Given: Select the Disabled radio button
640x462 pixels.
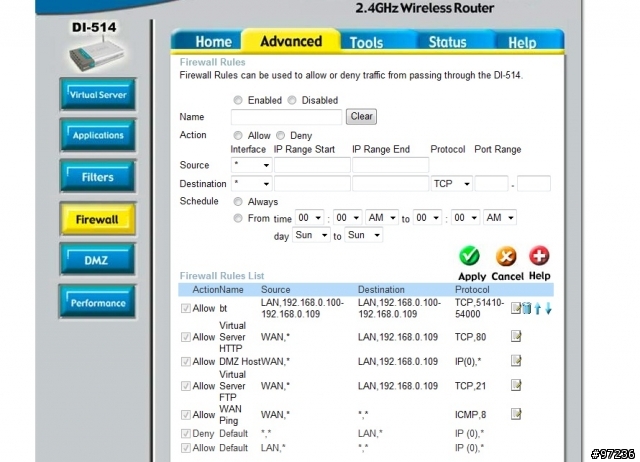Looking at the screenshot, I should pos(292,100).
